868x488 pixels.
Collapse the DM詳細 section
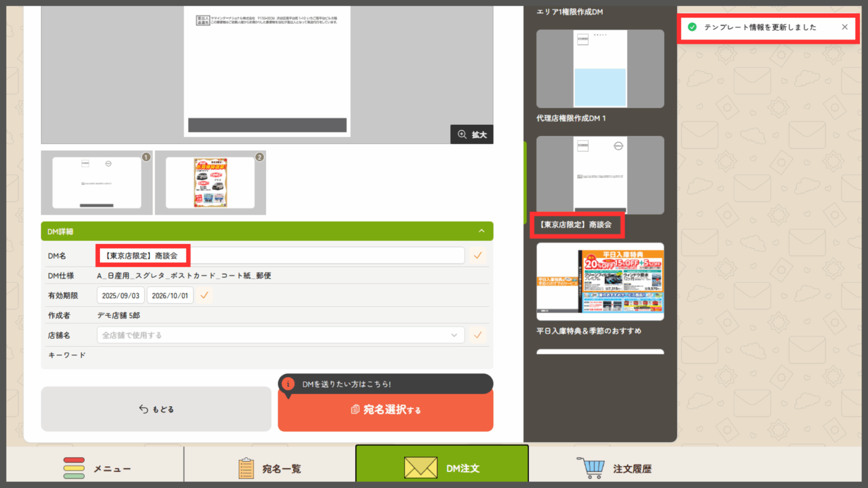coord(481,231)
